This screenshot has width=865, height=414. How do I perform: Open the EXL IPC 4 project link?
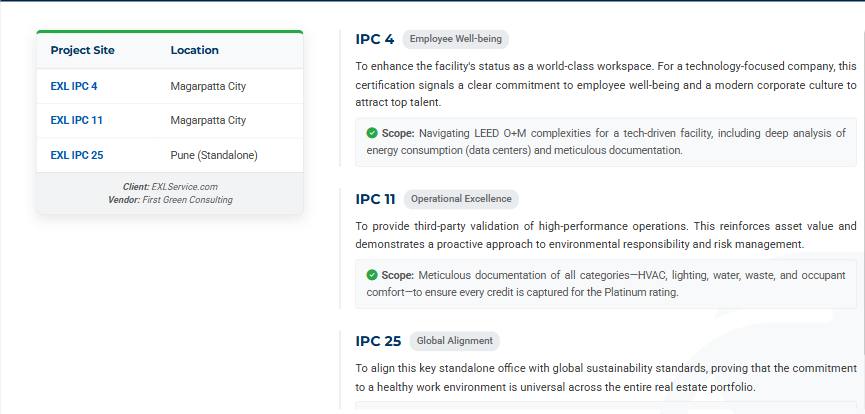pos(74,86)
